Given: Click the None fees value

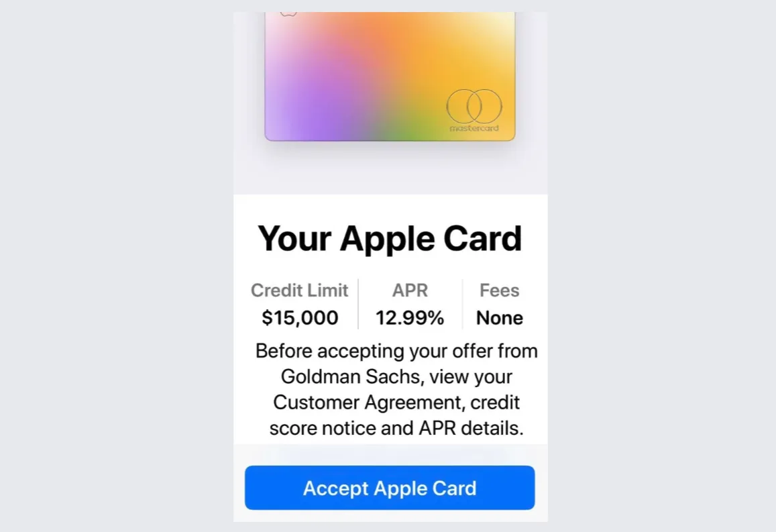Looking at the screenshot, I should [500, 318].
